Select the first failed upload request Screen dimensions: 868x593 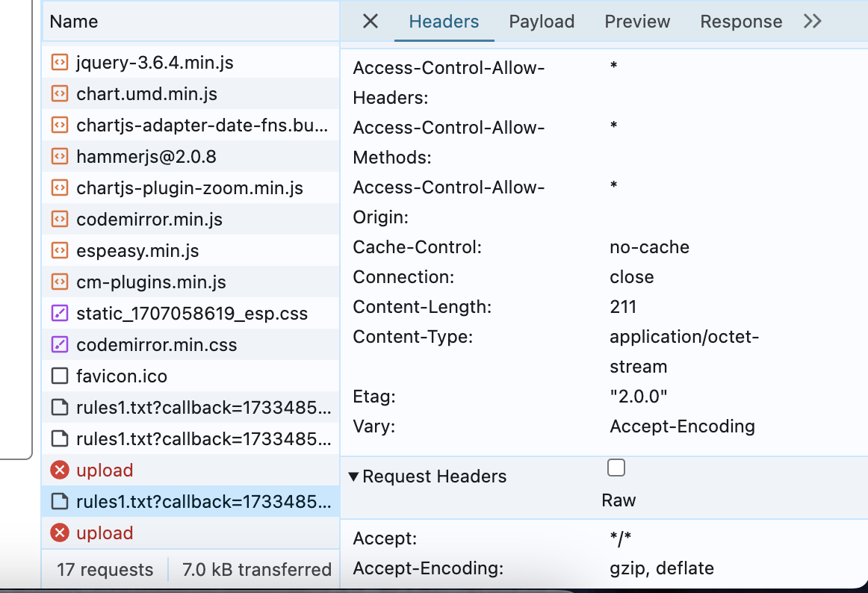105,471
